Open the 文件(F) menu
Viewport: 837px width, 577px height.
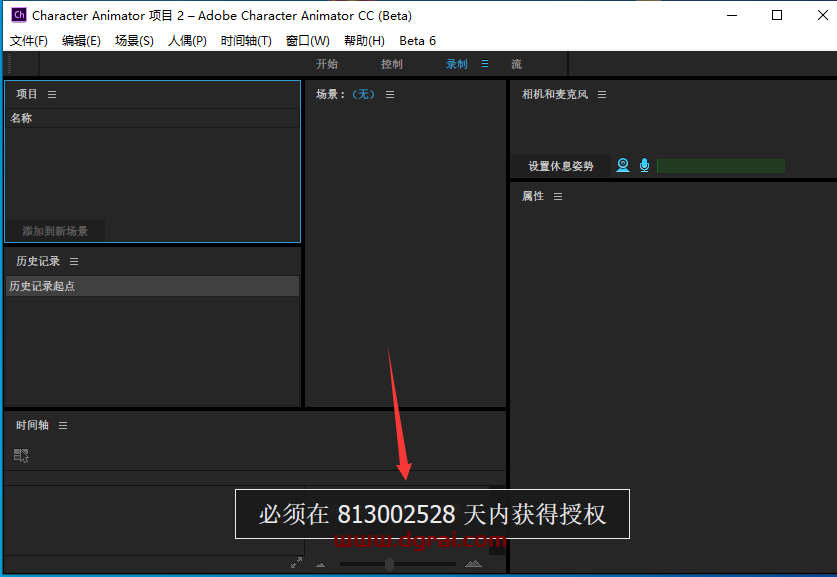29,41
